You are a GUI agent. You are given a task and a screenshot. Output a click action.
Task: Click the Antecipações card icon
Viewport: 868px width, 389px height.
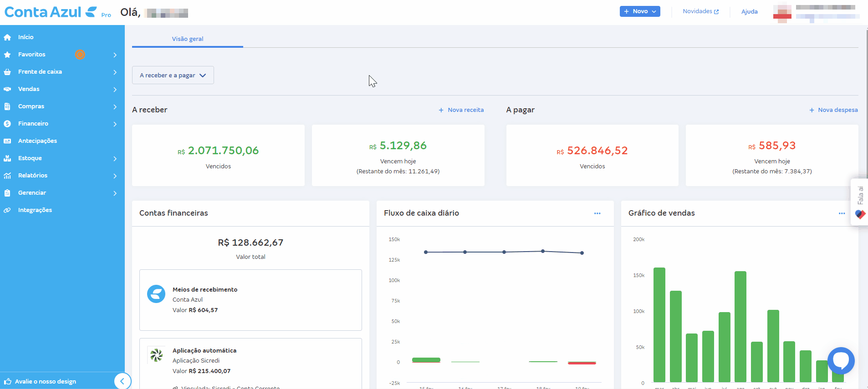7,141
